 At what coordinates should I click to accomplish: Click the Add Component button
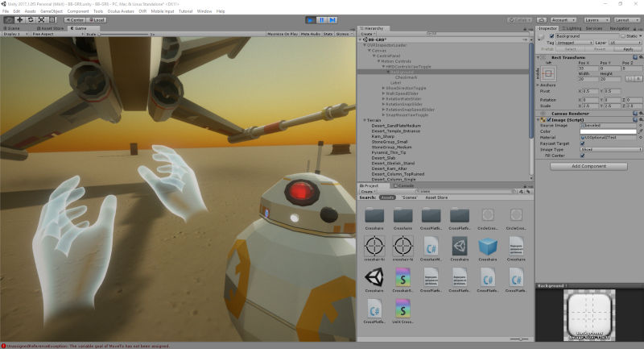pos(588,166)
